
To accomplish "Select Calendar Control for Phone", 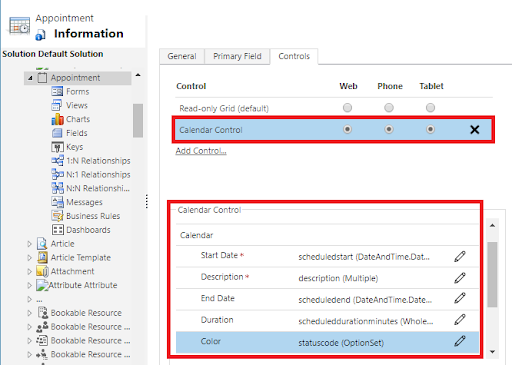I will coord(389,129).
